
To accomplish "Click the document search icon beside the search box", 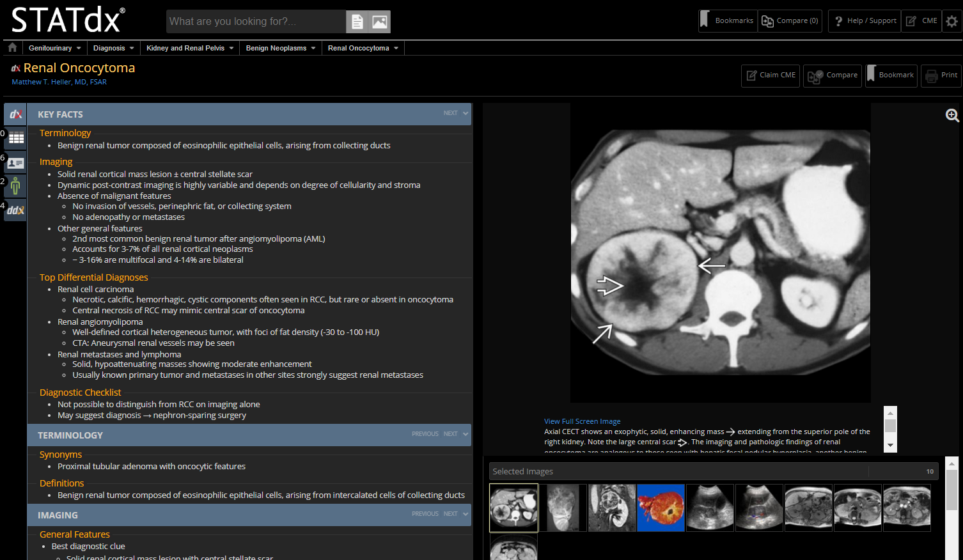I will tap(357, 22).
